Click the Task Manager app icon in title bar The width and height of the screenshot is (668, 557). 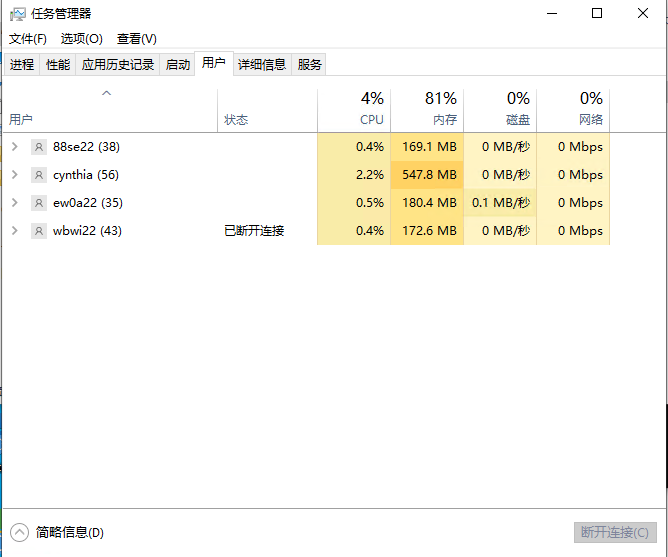18,14
